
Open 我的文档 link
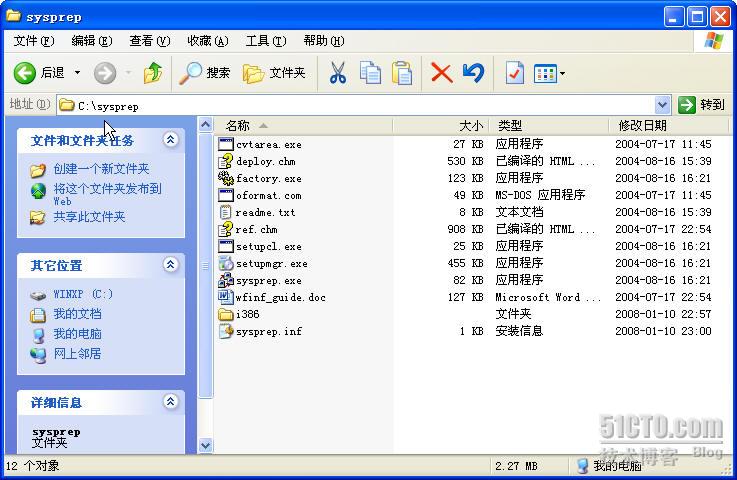click(x=77, y=314)
